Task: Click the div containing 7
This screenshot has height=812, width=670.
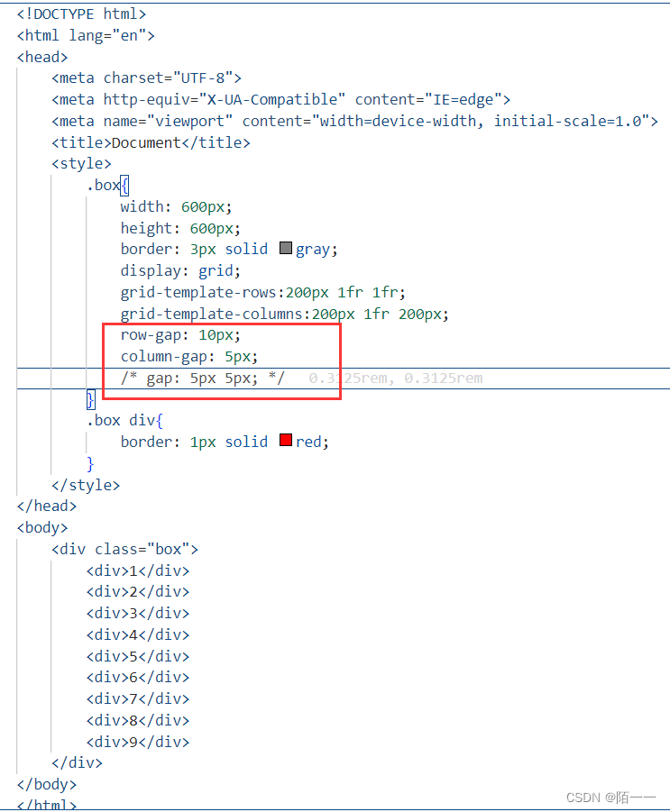Action: tap(138, 699)
